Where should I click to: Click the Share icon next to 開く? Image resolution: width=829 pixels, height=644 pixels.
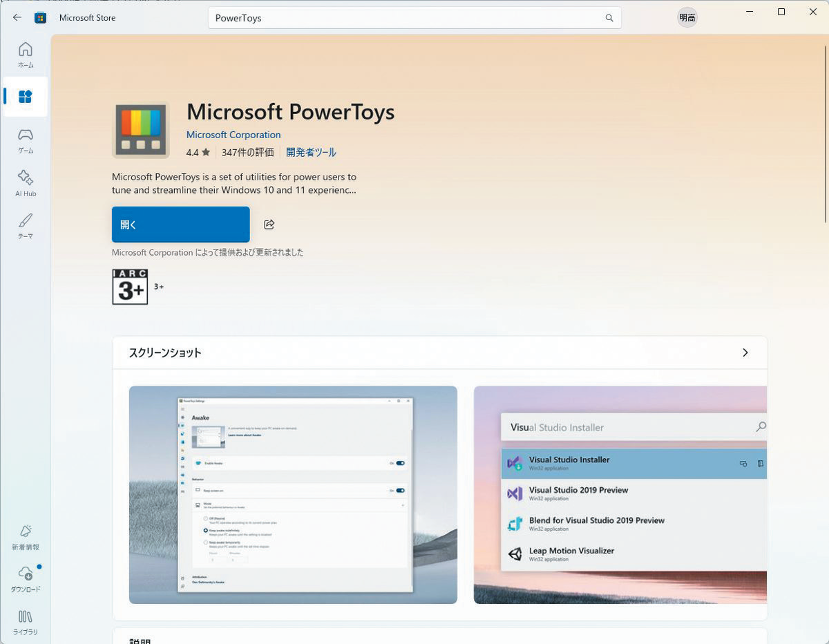pos(269,224)
